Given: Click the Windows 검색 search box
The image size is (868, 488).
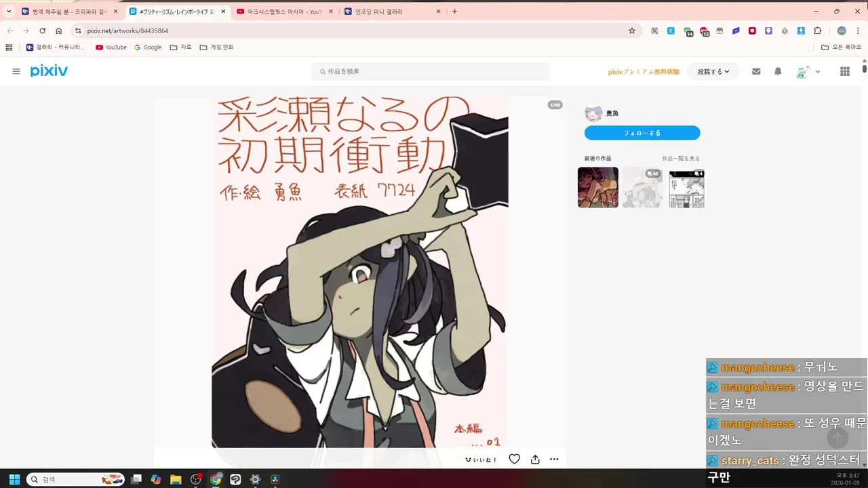Looking at the screenshot, I should tap(75, 479).
